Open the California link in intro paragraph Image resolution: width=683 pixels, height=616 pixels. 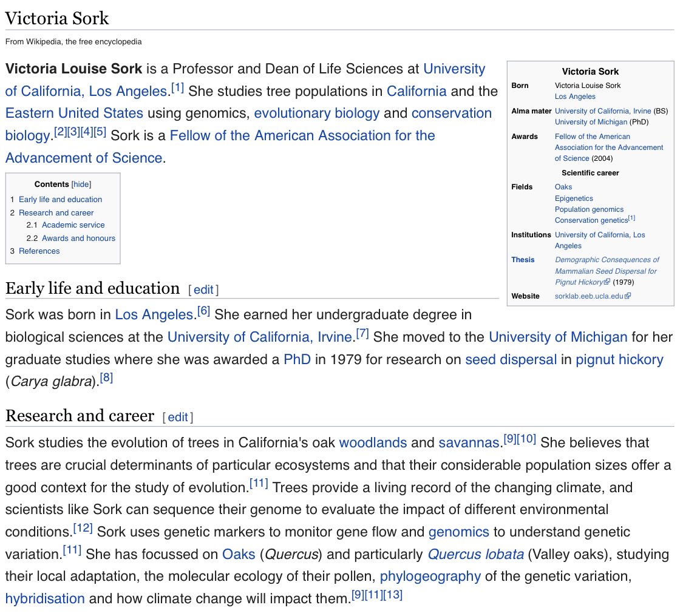point(416,91)
